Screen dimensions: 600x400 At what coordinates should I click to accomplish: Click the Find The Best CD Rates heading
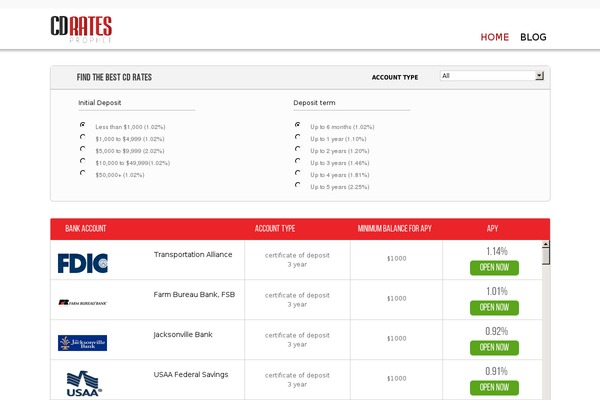[114, 77]
